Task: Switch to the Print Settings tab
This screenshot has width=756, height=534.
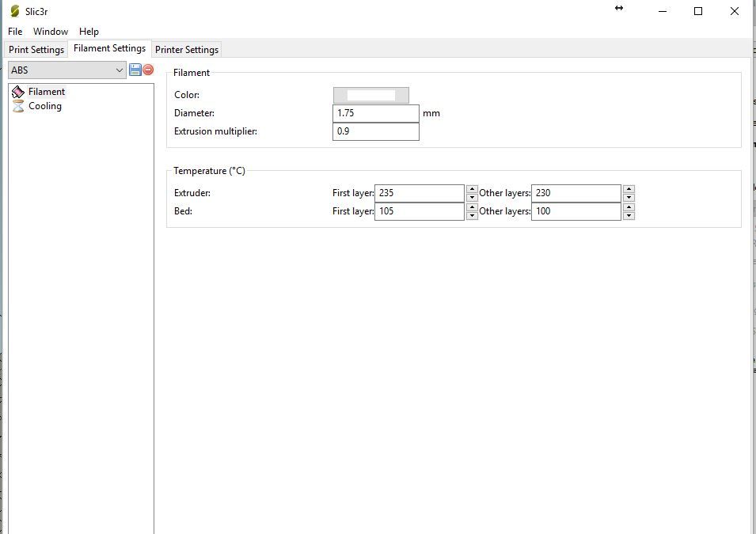Action: coord(36,50)
